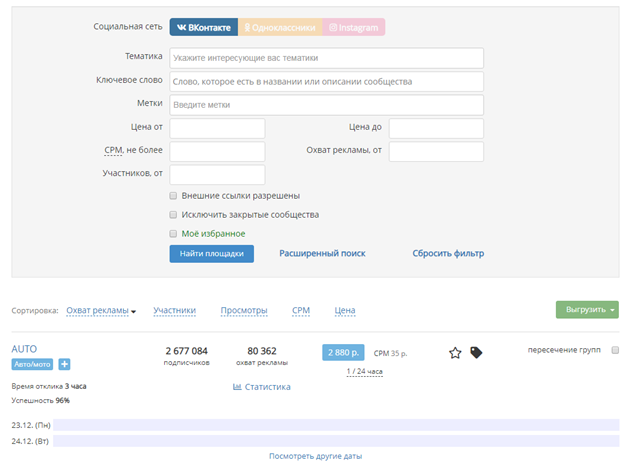Click the Найти площадки button

coord(211,254)
